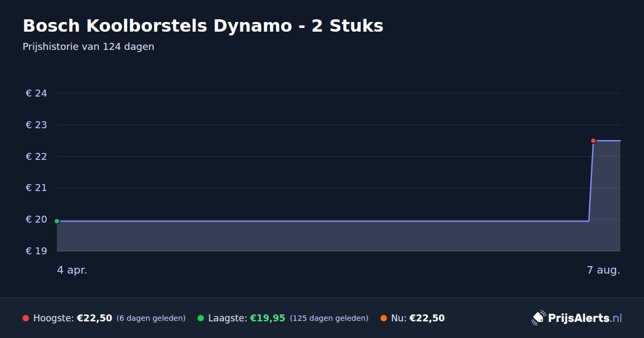Click the 125 dagen geleden note
This screenshot has height=338, width=644.
(329, 318)
